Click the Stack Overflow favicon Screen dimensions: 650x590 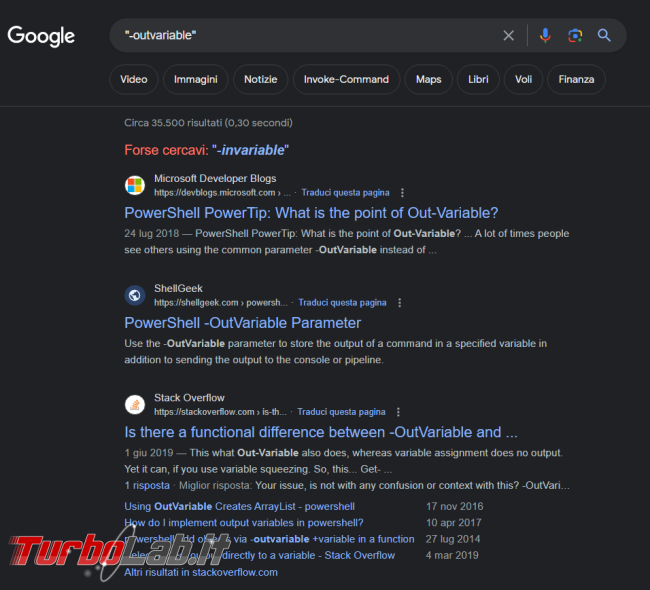pos(135,405)
